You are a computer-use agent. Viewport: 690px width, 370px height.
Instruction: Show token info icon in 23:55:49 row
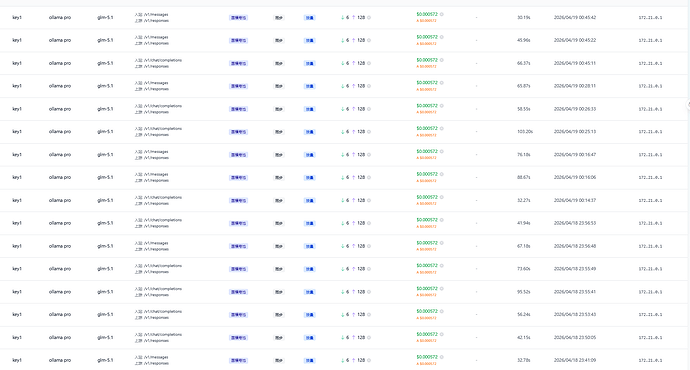pyautogui.click(x=369, y=269)
